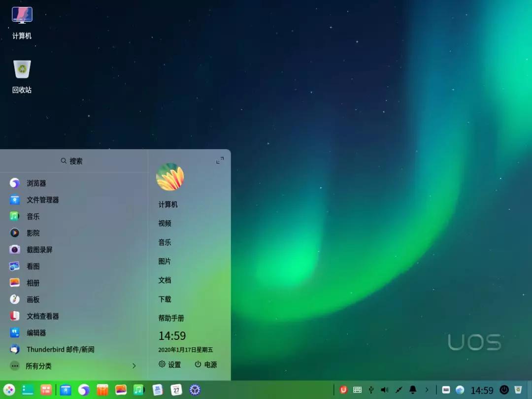Screen dimensions: 532x399
Task: Open the 画板 drawing app
Action: click(33, 299)
